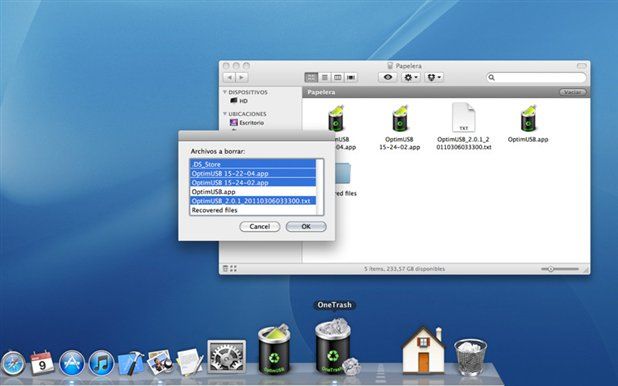Select OptimUSB.app in the delete list
Screen dimensions: 618x386
pos(253,192)
